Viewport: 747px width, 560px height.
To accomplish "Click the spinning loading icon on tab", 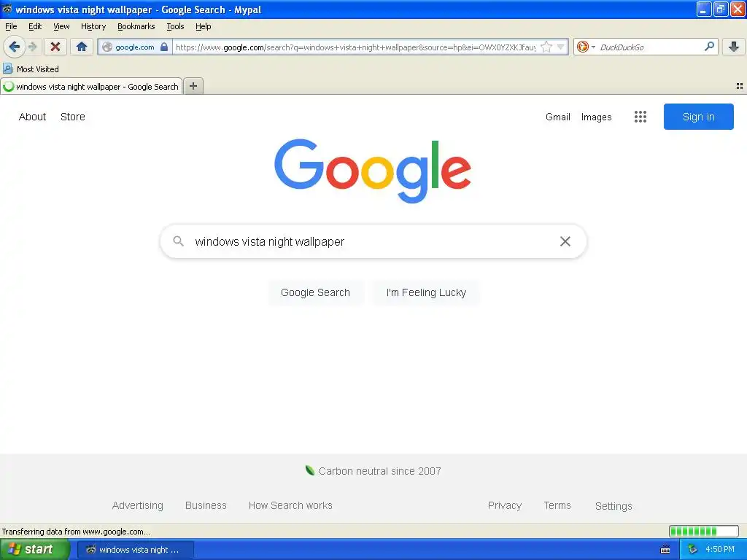I will [9, 86].
